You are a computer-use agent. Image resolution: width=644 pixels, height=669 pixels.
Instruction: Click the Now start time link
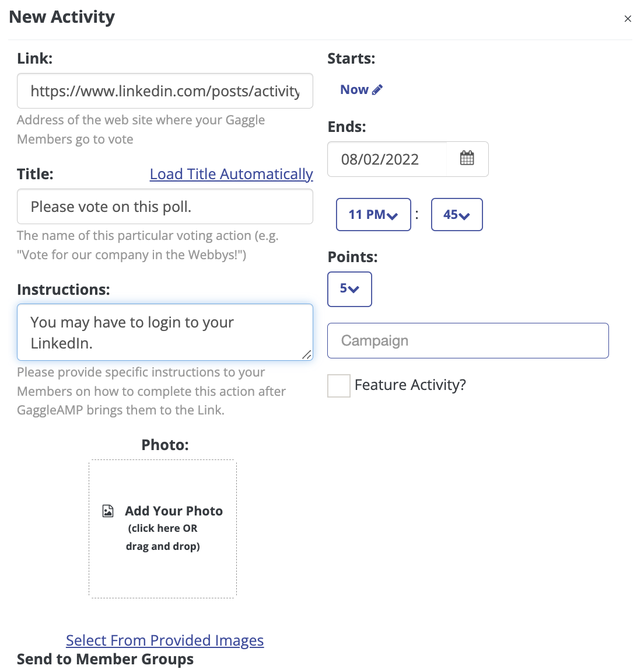pos(354,89)
